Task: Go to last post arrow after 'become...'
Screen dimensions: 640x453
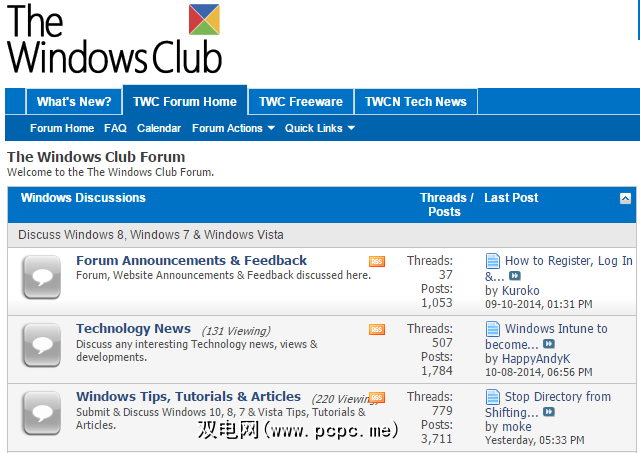Action: point(549,344)
